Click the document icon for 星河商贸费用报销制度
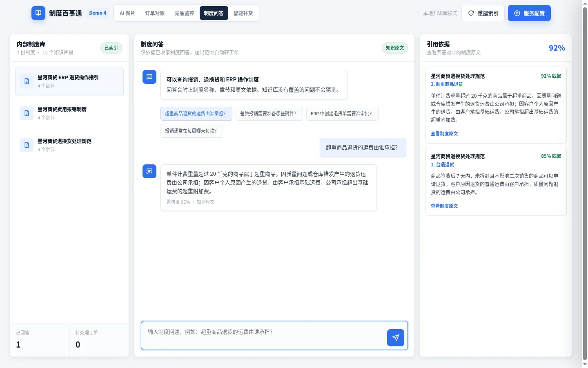This screenshot has height=368, width=588. tap(27, 113)
